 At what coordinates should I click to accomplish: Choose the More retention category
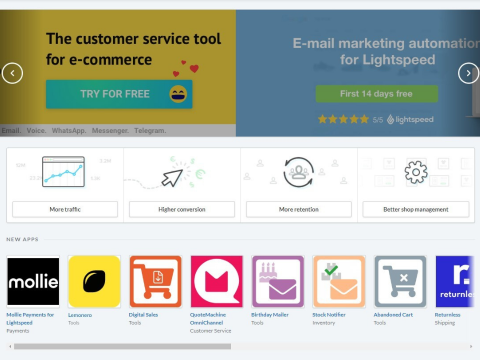(299, 209)
